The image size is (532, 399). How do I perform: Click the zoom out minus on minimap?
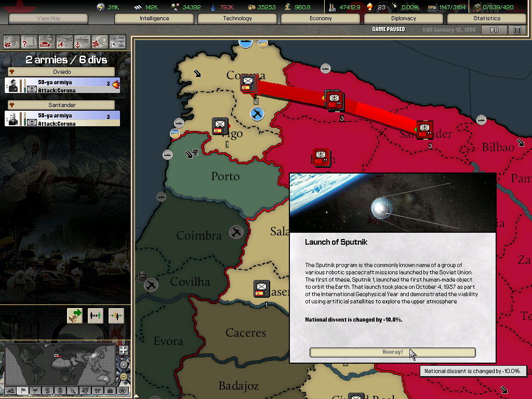pos(123,376)
